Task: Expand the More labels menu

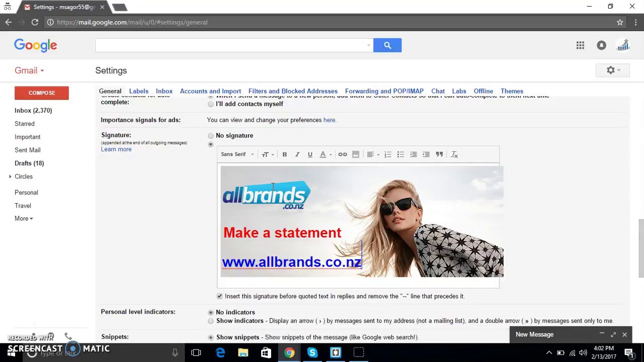Action: [24, 219]
